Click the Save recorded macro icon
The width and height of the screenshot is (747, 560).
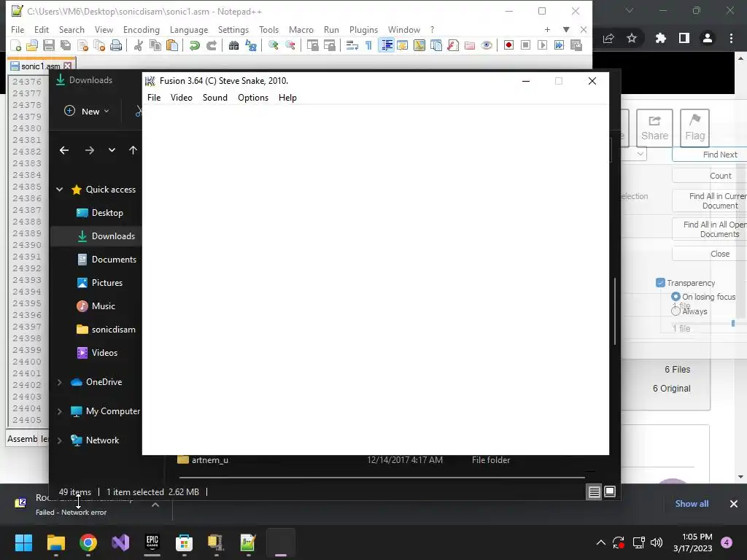pyautogui.click(x=576, y=45)
